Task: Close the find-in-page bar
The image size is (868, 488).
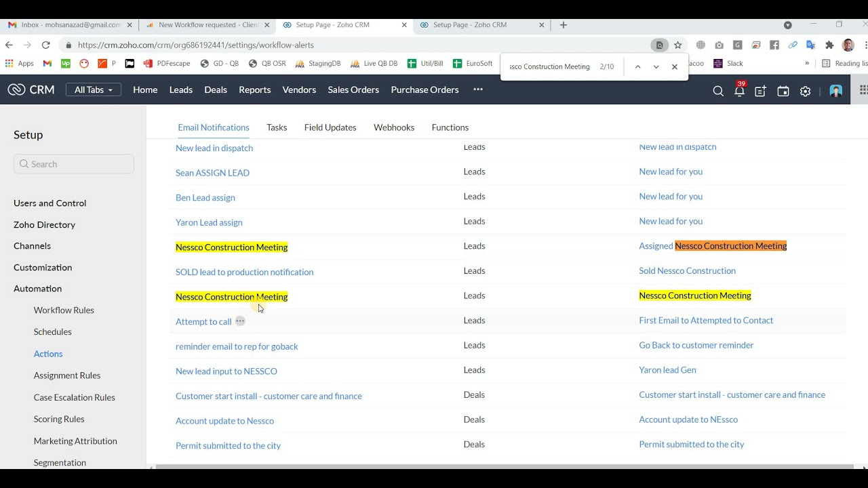Action: point(674,66)
